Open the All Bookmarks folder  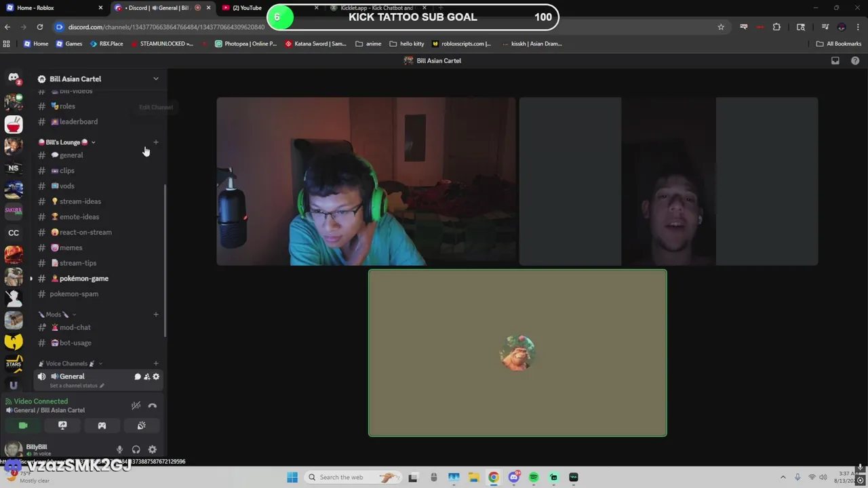(839, 43)
